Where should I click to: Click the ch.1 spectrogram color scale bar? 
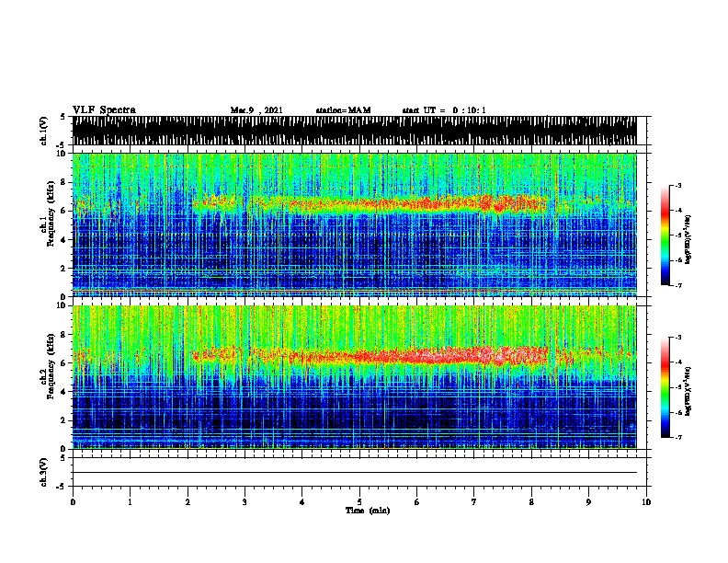tap(665, 236)
